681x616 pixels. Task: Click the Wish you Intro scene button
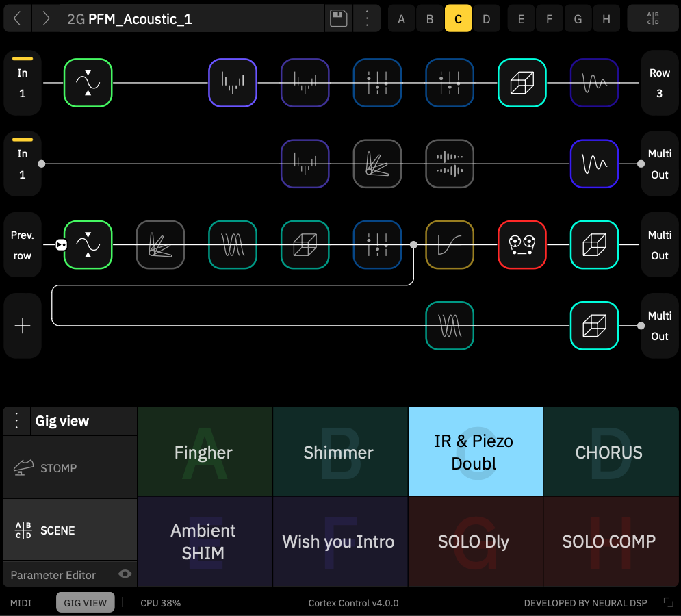click(x=338, y=541)
